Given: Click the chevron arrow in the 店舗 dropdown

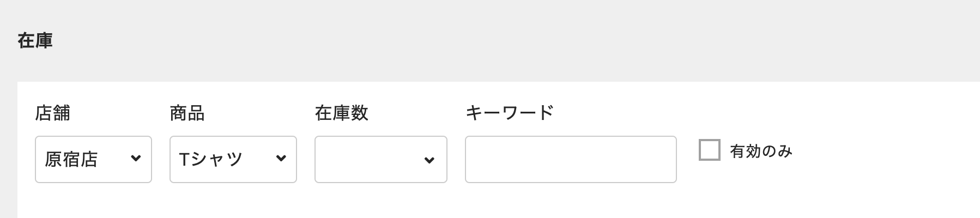Looking at the screenshot, I should point(136,159).
